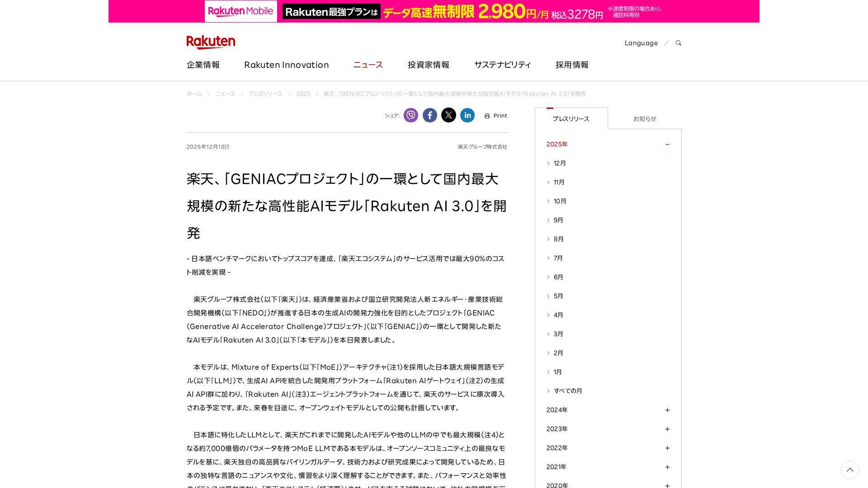This screenshot has height=488, width=868.
Task: Click the Rakuten logo
Action: coord(211,42)
